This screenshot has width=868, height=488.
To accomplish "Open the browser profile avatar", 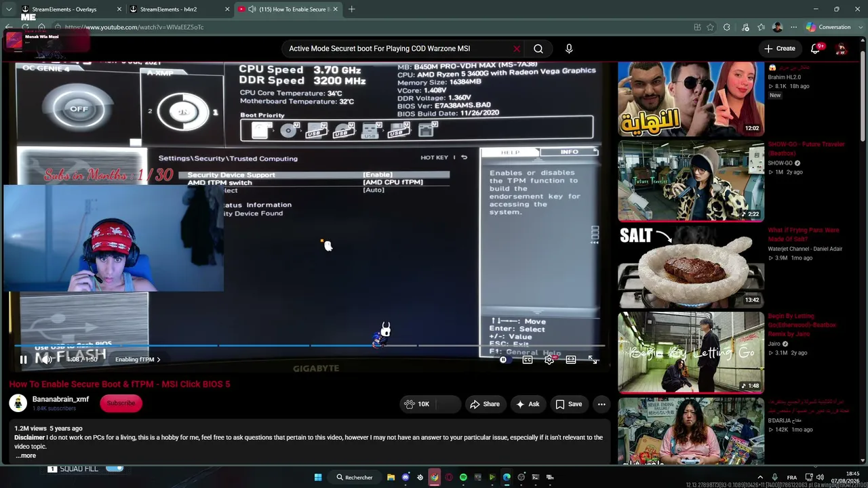I will tap(777, 27).
